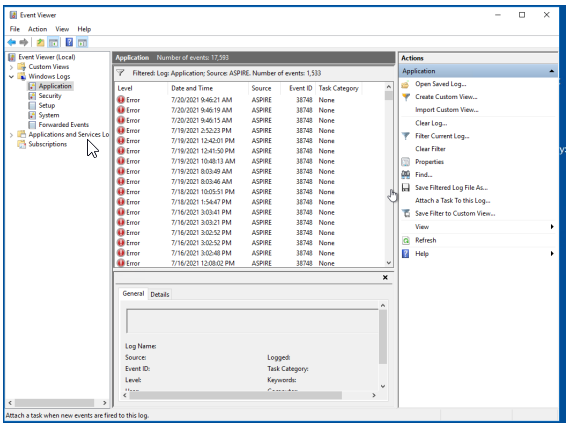This screenshot has height=428, width=571.
Task: Click the Save Filter to Custom View icon
Action: click(x=406, y=214)
